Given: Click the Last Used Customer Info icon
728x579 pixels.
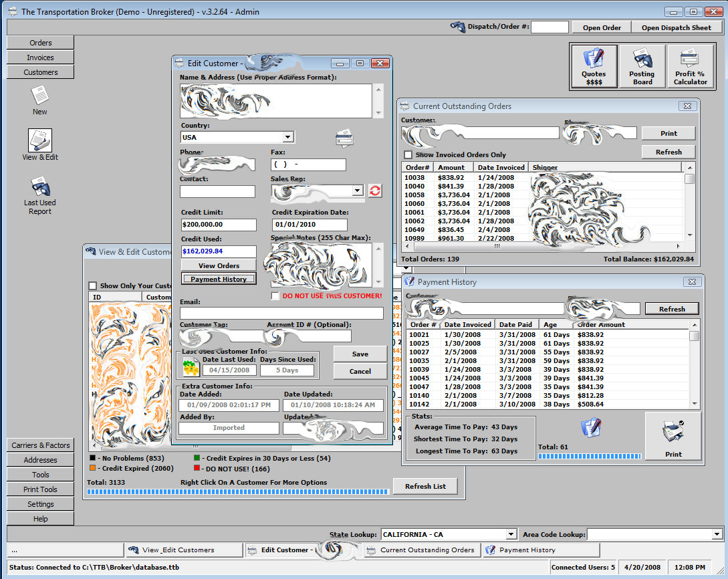Looking at the screenshot, I should pyautogui.click(x=191, y=367).
